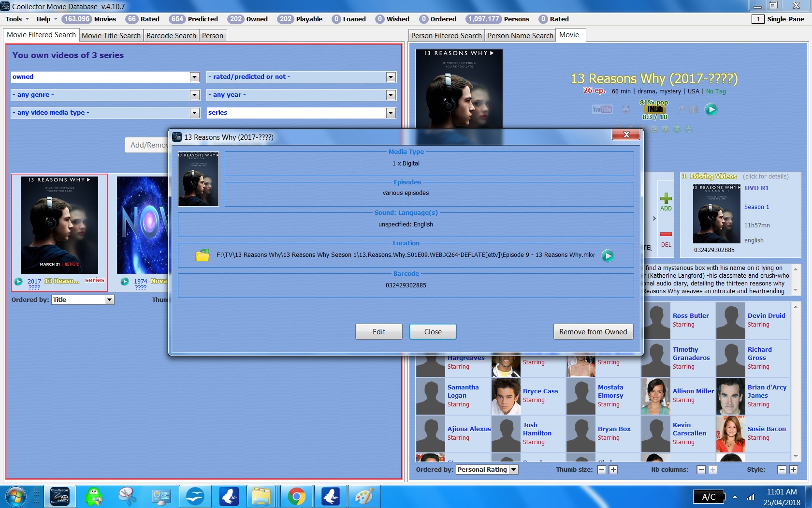Open Bryce Cass person entry

click(528, 396)
